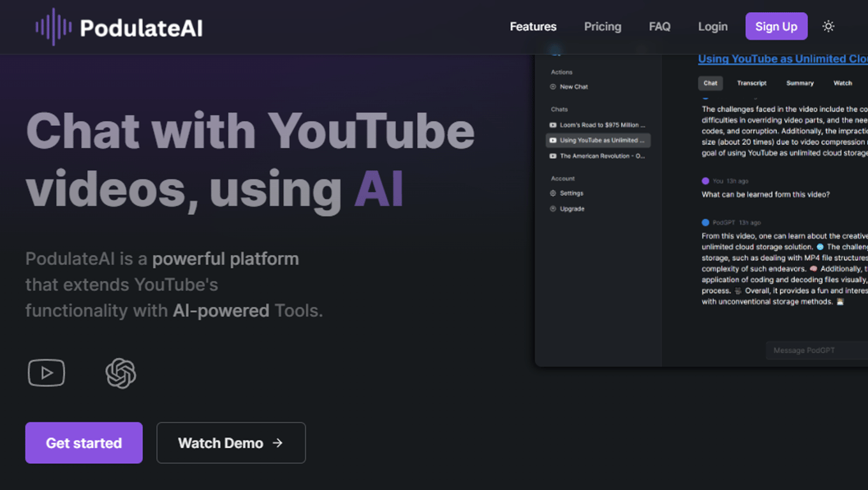Open the PodulateAI home link text
868x490 pixels.
tap(142, 27)
